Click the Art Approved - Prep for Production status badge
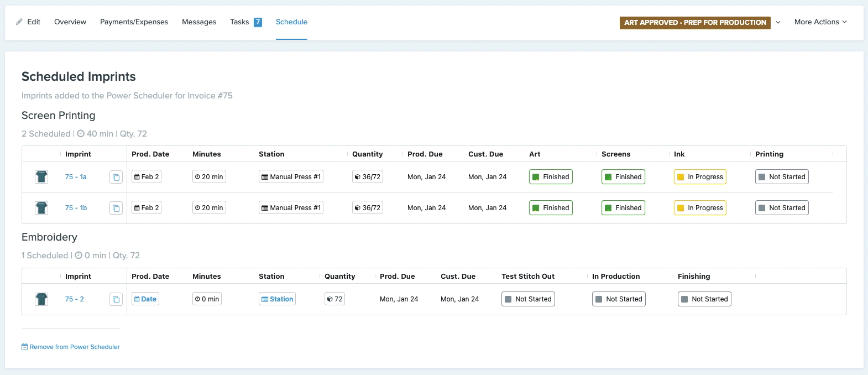This screenshot has height=375, width=868. [x=695, y=23]
